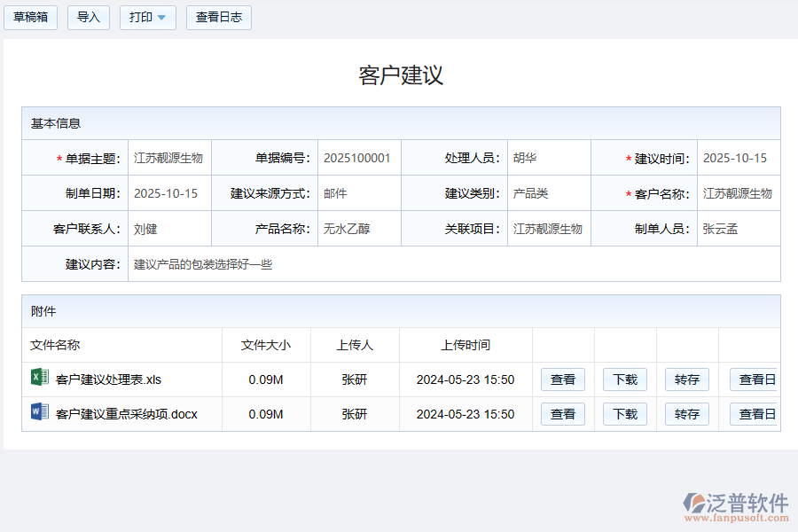View the 客户建议重点采纳项.docx file

point(562,414)
